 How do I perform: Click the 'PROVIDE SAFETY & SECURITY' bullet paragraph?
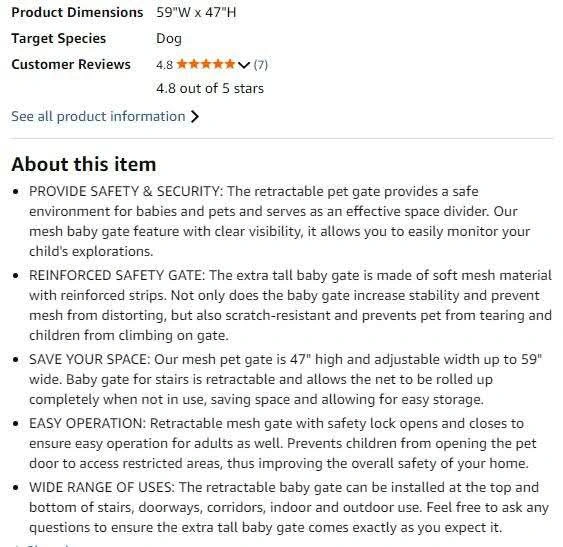pos(279,221)
